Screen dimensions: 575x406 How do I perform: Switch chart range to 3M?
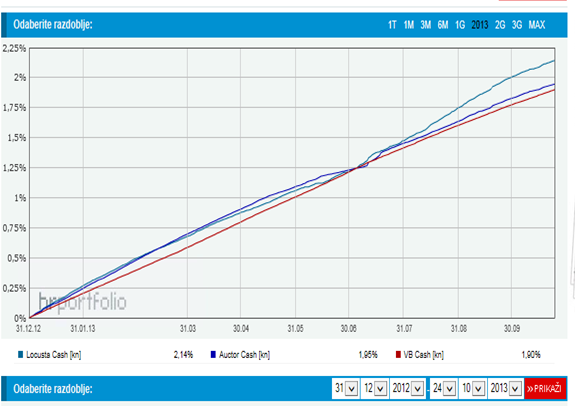pos(425,25)
